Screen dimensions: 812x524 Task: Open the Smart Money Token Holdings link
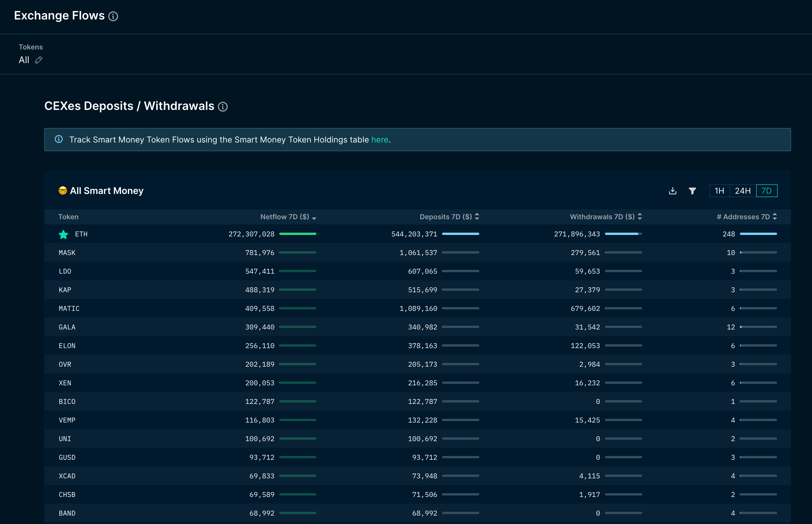coord(380,140)
